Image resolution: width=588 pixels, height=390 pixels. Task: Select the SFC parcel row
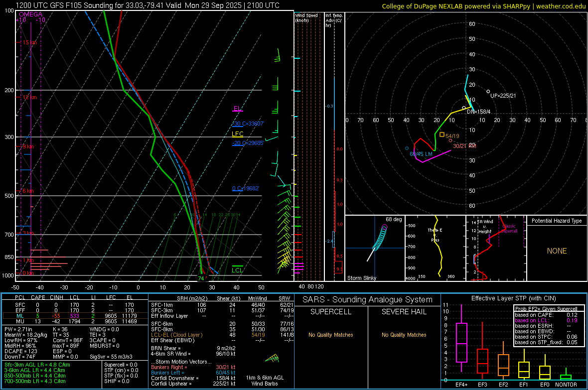click(75, 305)
